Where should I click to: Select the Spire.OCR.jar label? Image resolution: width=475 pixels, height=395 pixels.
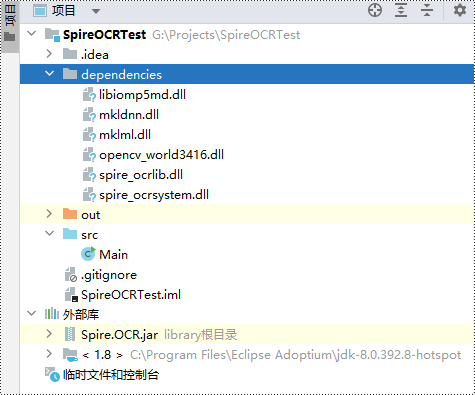pos(119,335)
